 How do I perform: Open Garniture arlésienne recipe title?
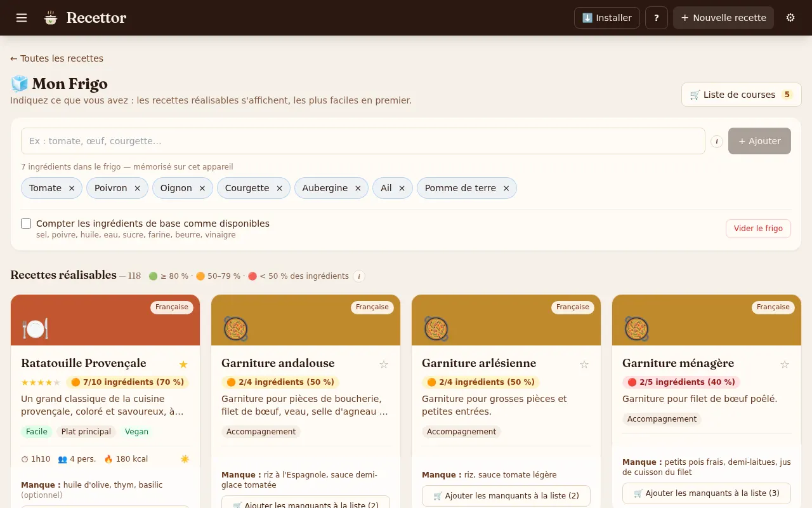point(479,363)
